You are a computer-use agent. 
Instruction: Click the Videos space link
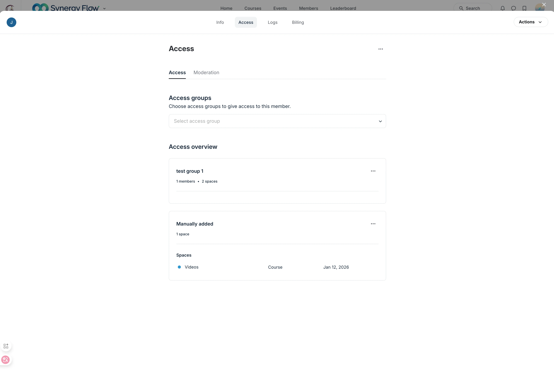tap(191, 267)
